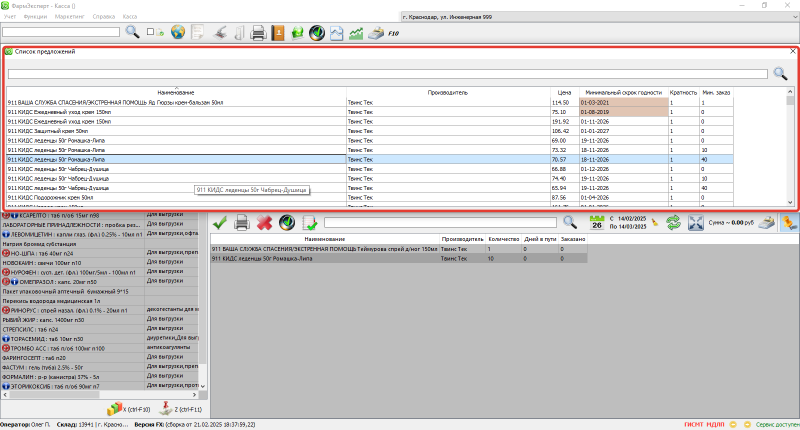
Task: Click the printer icon in the top toolbar
Action: (258, 33)
